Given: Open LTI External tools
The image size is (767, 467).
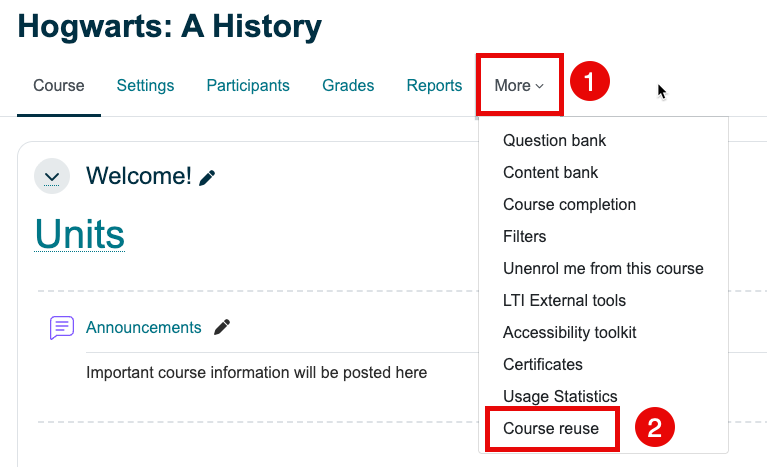Looking at the screenshot, I should point(564,301).
